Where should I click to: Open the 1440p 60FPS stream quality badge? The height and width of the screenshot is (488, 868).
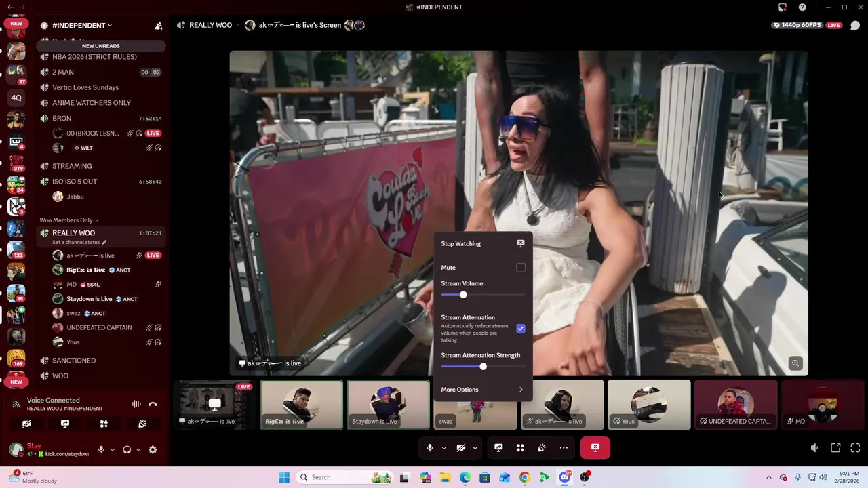pyautogui.click(x=797, y=25)
